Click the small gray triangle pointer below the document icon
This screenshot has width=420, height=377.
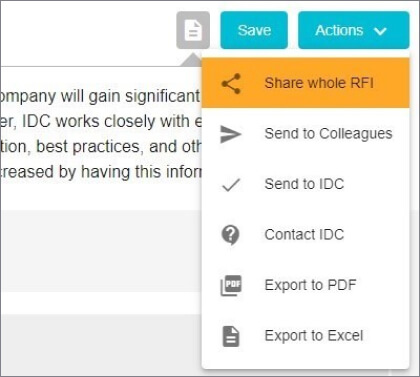(x=192, y=59)
